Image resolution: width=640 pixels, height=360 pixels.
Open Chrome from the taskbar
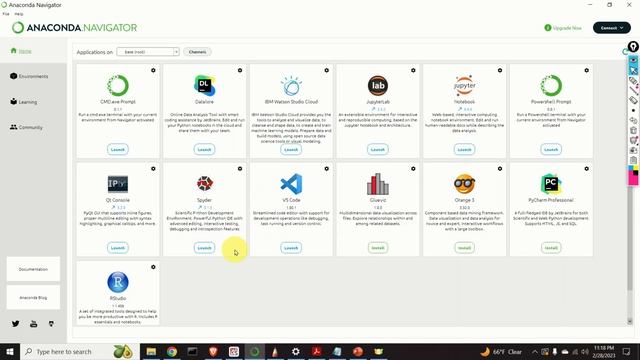click(172, 351)
